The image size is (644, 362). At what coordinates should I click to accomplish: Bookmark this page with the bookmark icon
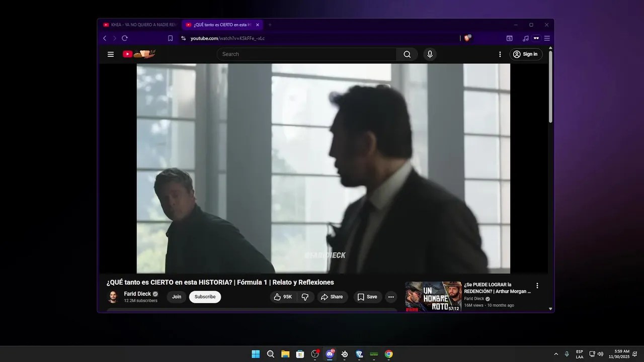(170, 38)
